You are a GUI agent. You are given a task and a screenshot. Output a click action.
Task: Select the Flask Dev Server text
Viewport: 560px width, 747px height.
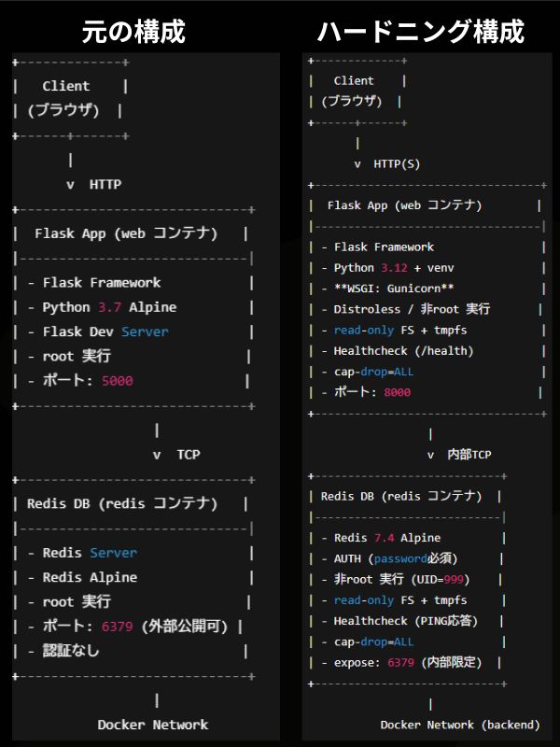pos(105,331)
